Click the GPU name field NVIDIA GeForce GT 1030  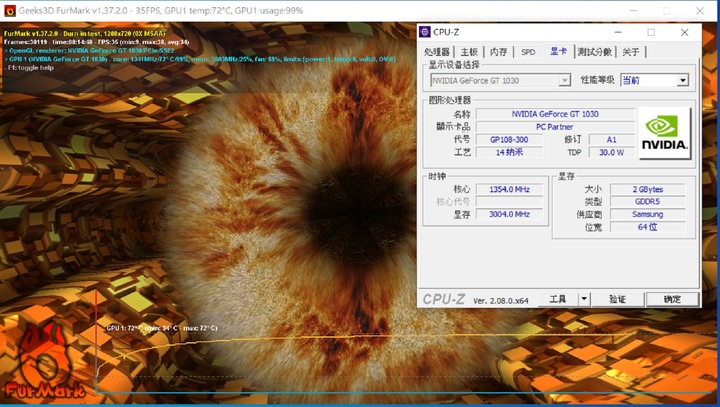pyautogui.click(x=555, y=114)
